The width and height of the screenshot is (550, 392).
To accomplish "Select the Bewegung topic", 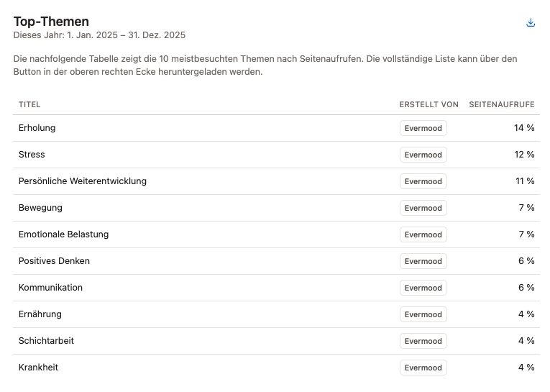I will [40, 208].
